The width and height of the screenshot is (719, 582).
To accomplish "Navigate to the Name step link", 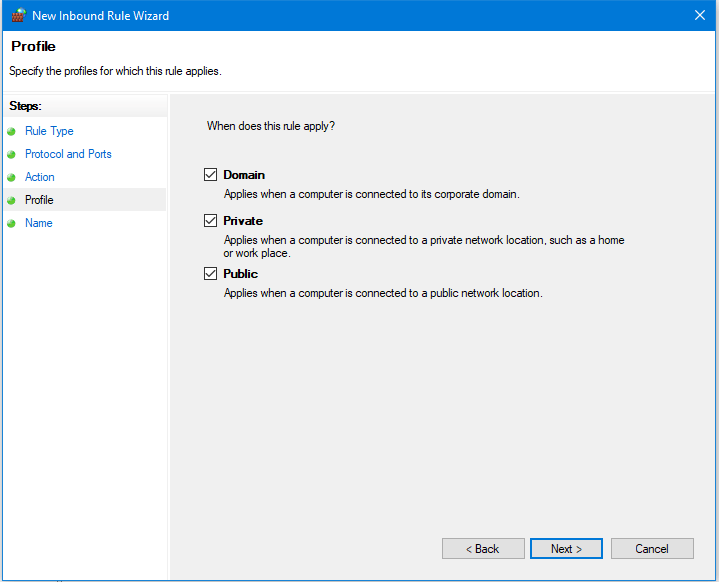I will click(39, 223).
